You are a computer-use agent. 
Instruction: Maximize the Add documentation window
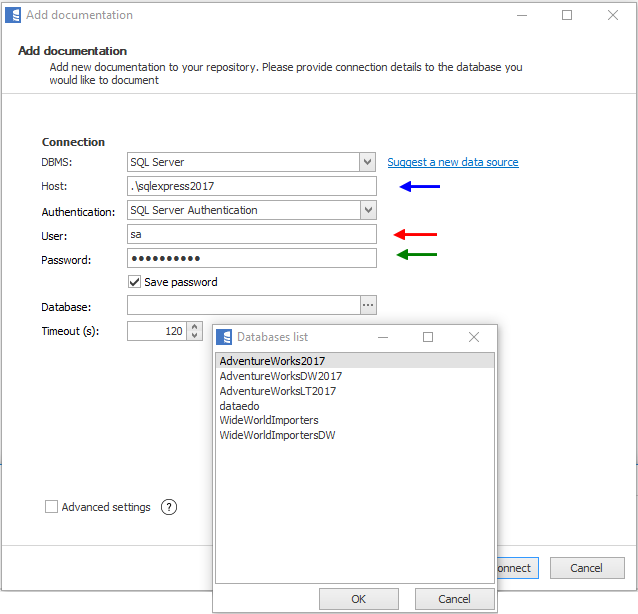click(x=567, y=15)
